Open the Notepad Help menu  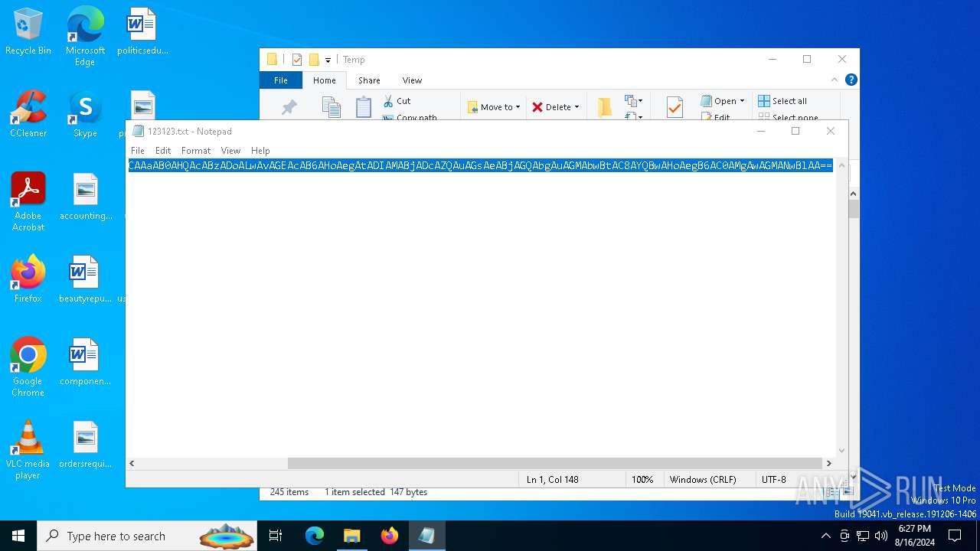(260, 151)
